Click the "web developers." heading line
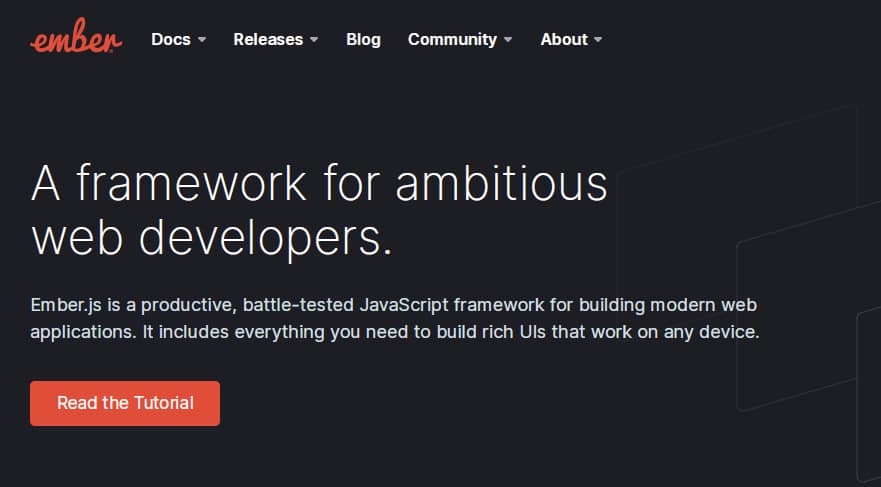Viewport: 881px width, 487px height. click(x=211, y=237)
